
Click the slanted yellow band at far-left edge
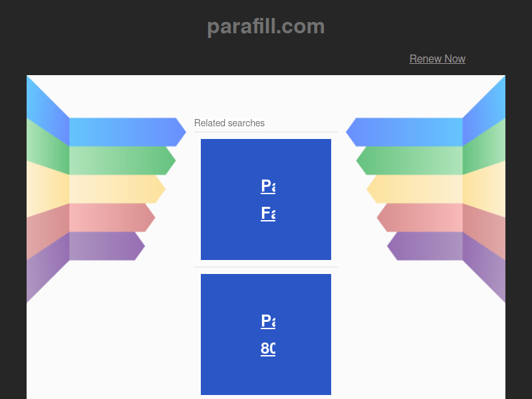48,189
